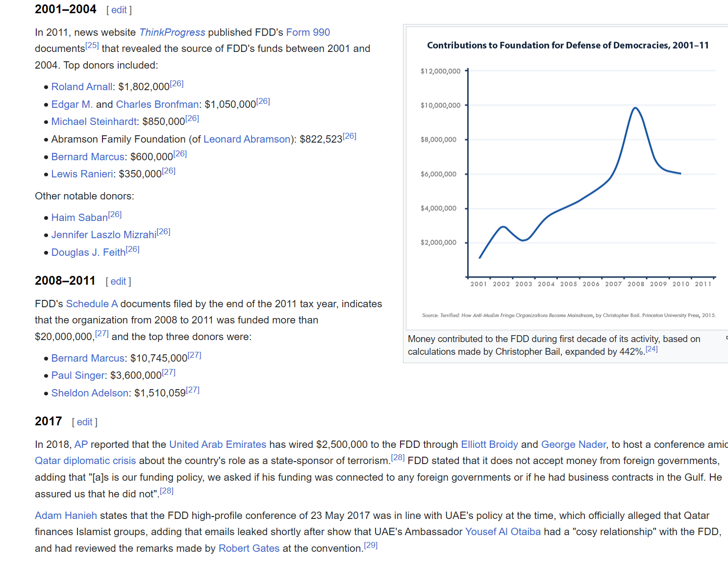Jump to citation 26 after $822,523
This screenshot has height=565, width=728.
point(350,136)
